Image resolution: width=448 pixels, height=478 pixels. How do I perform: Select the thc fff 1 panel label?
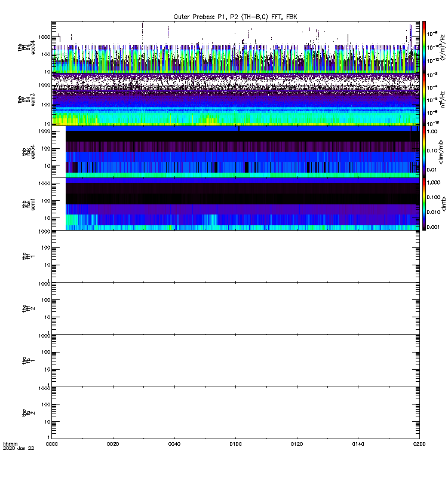pyautogui.click(x=29, y=256)
